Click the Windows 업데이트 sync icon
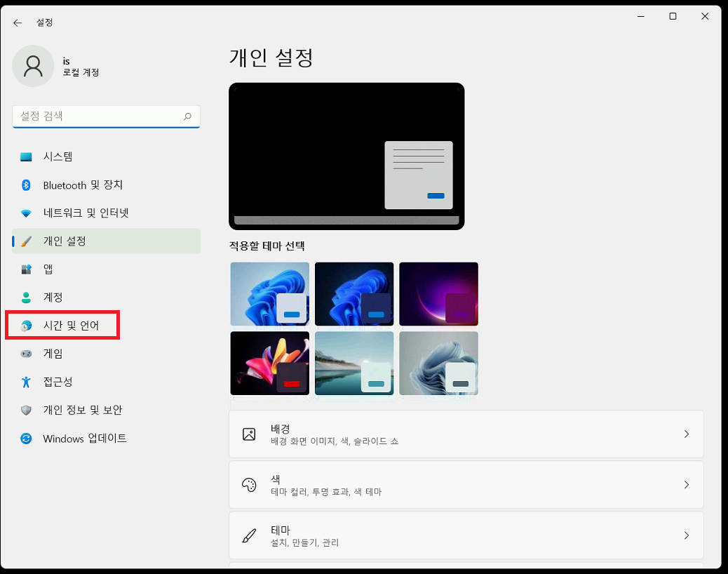The width and height of the screenshot is (728, 574). click(x=26, y=439)
